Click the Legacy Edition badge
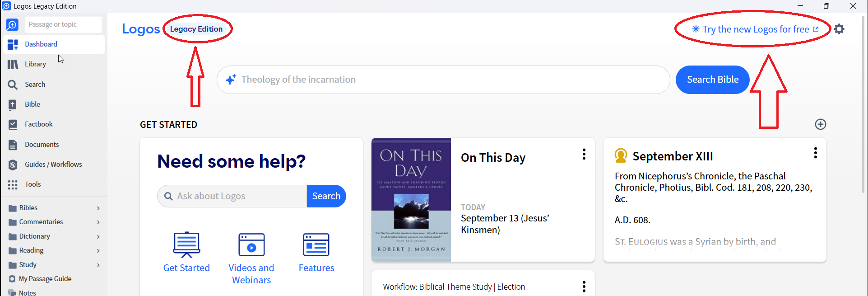The height and width of the screenshot is (296, 868). coord(196,29)
